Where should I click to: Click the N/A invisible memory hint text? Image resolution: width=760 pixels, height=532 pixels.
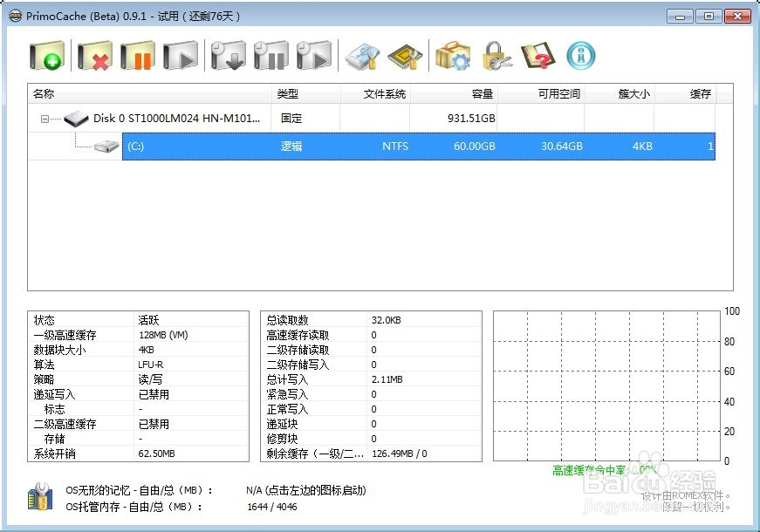306,490
